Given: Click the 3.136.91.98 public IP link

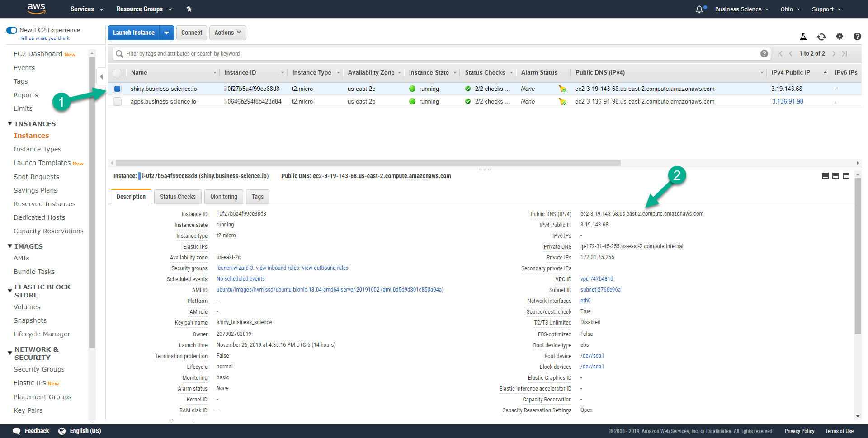Looking at the screenshot, I should point(788,102).
